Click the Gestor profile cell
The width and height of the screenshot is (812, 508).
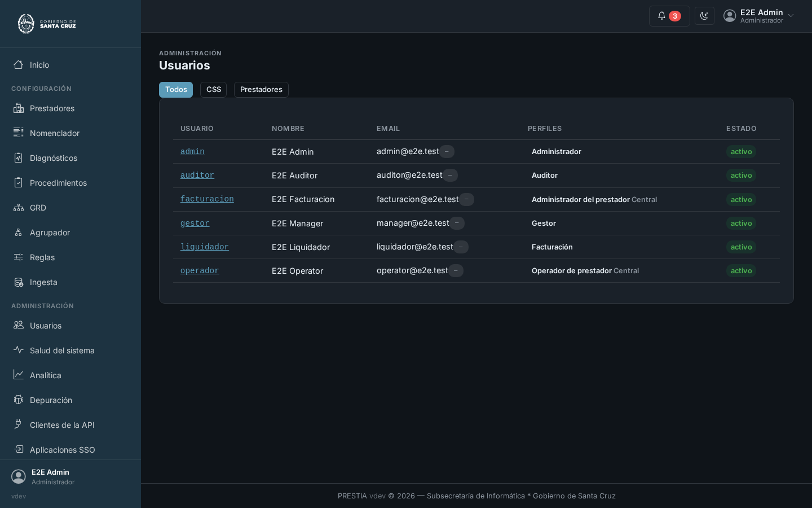[544, 224]
